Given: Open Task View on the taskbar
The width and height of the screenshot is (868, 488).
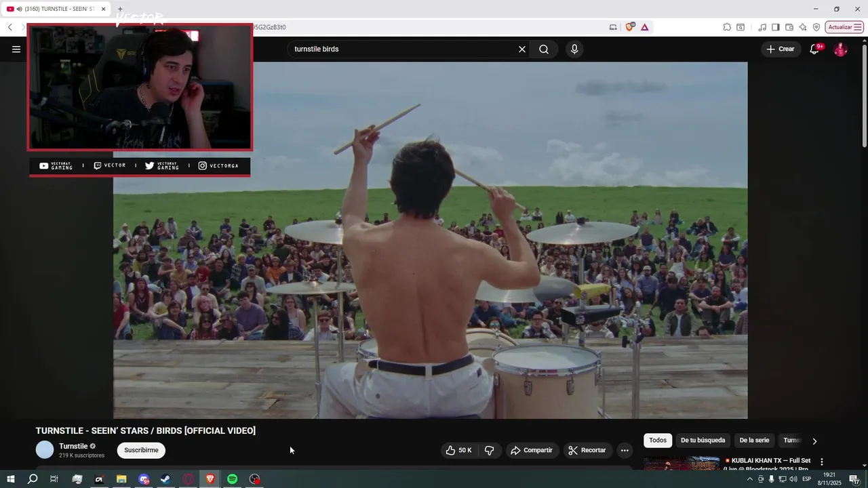Looking at the screenshot, I should 54,479.
